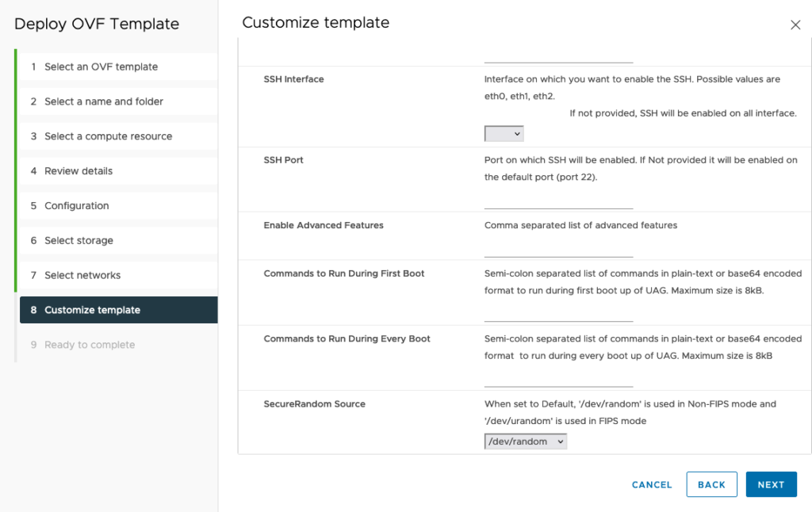812x512 pixels.
Task: Switch to step 5 Configuration
Action: [x=76, y=206]
